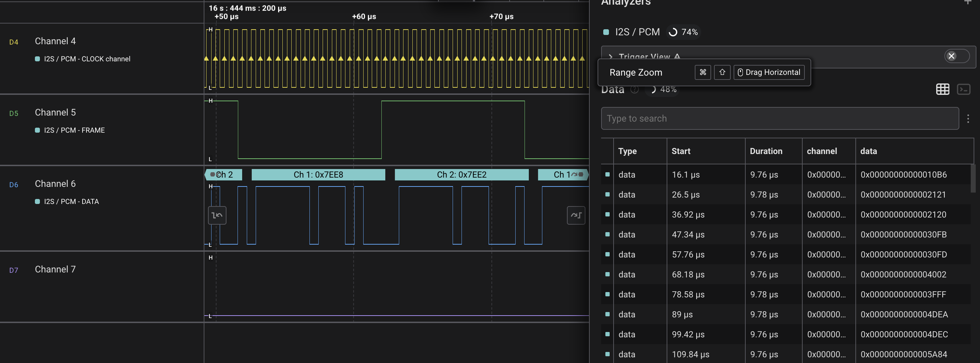Select row with data 0x0000000000004DEA
The width and height of the screenshot is (980, 363).
[x=786, y=314]
